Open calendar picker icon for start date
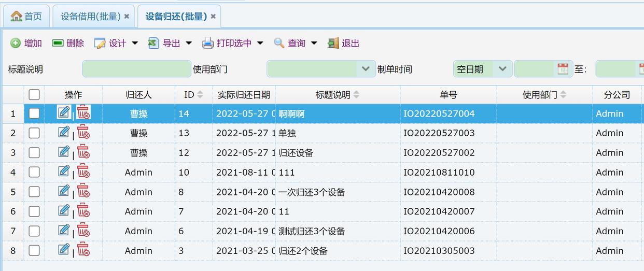This screenshot has width=644, height=271. tap(563, 69)
